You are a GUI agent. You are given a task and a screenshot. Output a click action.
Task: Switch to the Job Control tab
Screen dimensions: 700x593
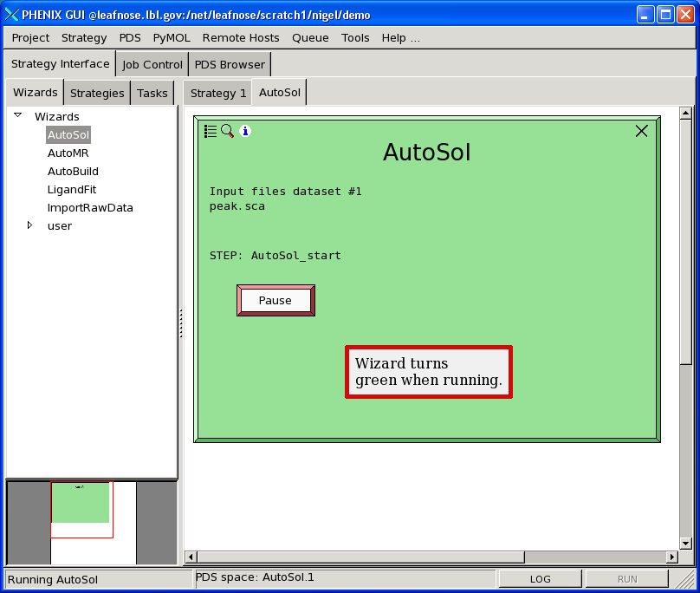tap(152, 64)
